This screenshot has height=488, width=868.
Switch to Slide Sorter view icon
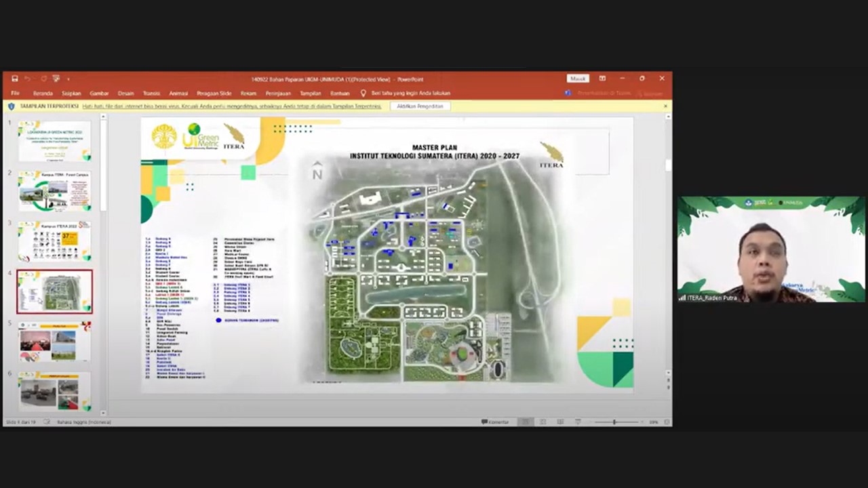click(x=542, y=422)
